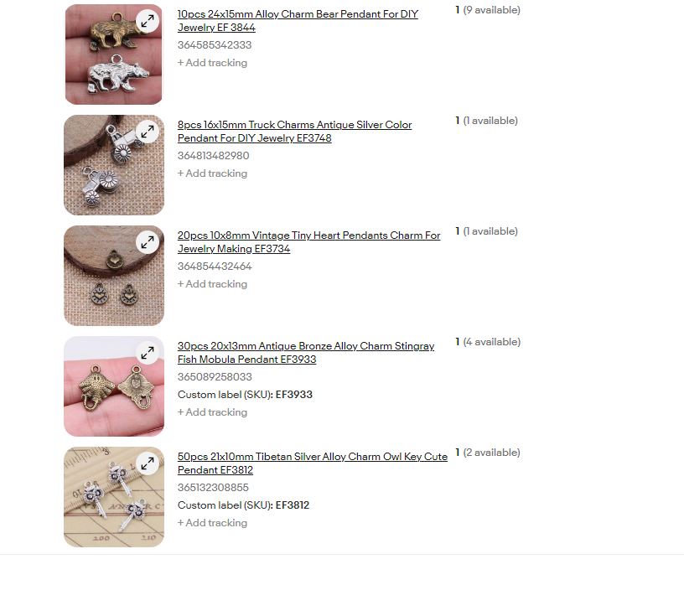Screen dimensions: 684x616
Task: Expand the bear pendant product image
Action: coord(148,20)
